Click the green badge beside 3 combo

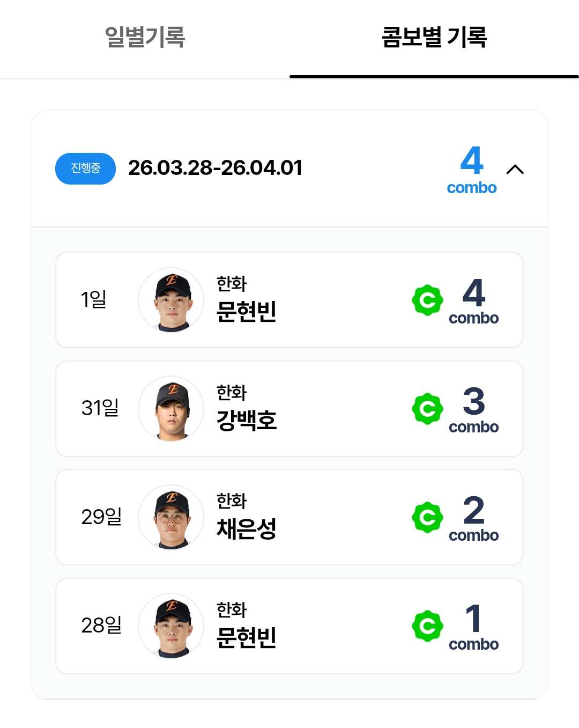click(x=427, y=409)
